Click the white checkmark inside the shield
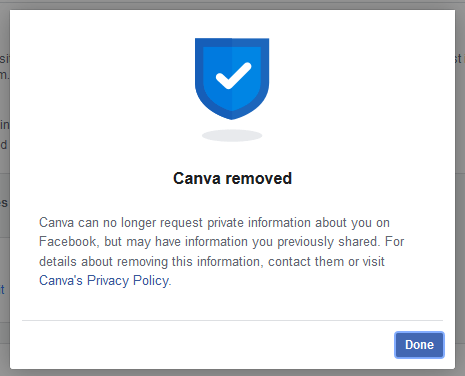The width and height of the screenshot is (465, 376). point(233,76)
